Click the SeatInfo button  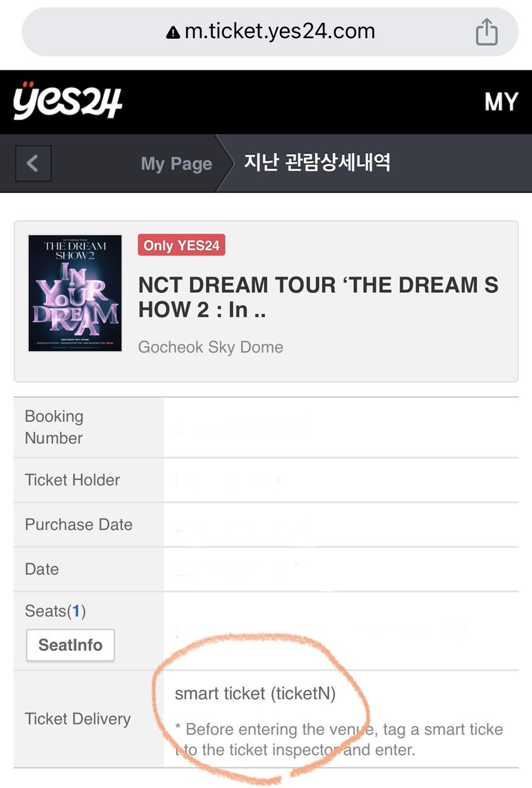[70, 645]
